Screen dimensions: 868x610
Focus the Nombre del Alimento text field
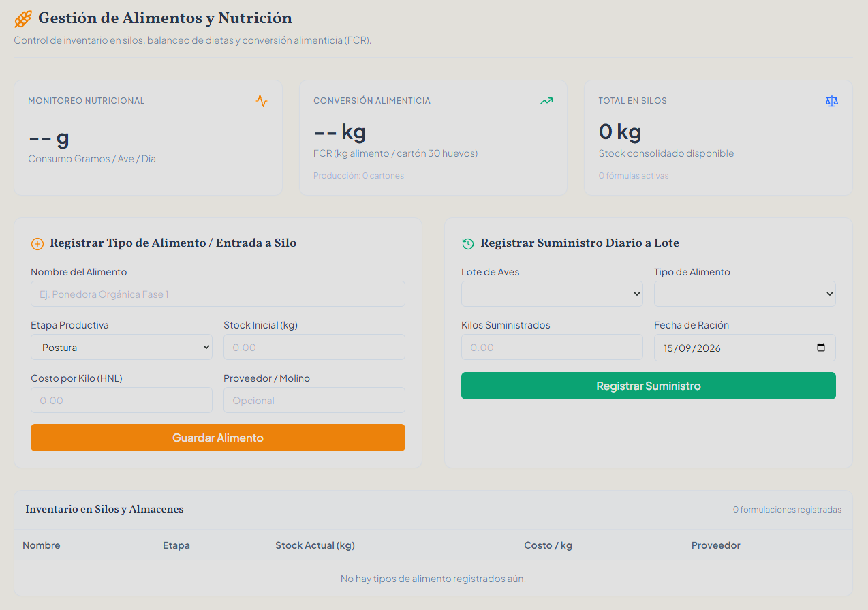pyautogui.click(x=218, y=294)
